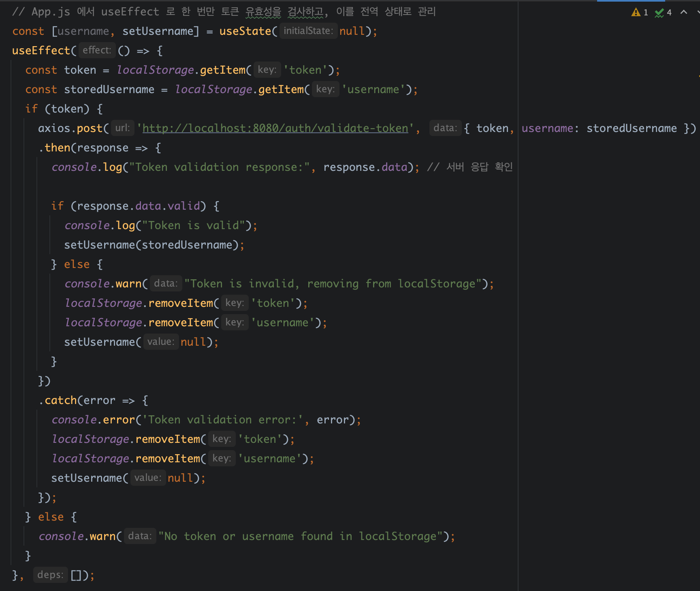Image resolution: width=700 pixels, height=591 pixels.
Task: Click the Korean comment on the first line
Action: (x=224, y=12)
